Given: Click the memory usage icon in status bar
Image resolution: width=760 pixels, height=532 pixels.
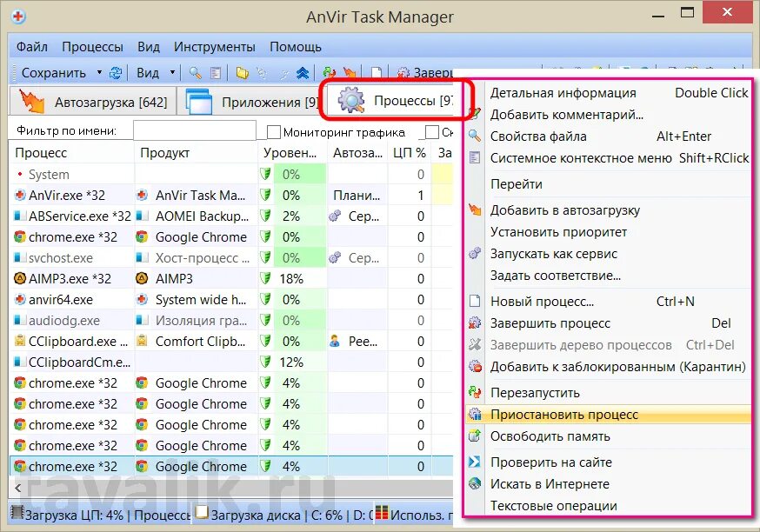Looking at the screenshot, I should (382, 513).
